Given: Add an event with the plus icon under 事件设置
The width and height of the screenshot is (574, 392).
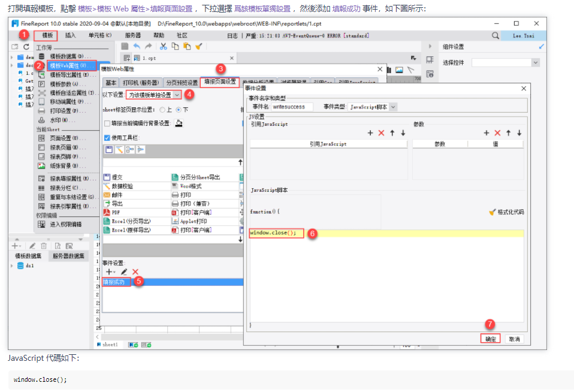Looking at the screenshot, I should point(110,272).
